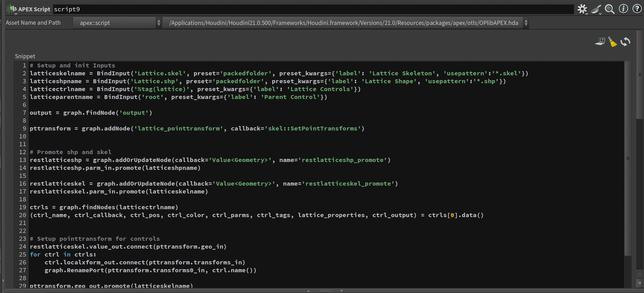This screenshot has height=293, width=644.
Task: Click the reload arrows icon above snippet
Action: click(x=625, y=42)
